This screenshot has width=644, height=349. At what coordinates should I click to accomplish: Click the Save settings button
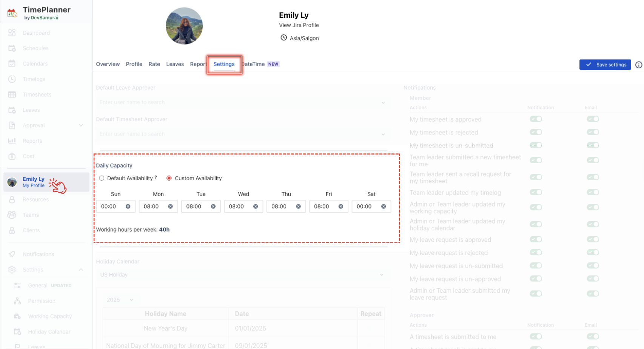pos(605,65)
